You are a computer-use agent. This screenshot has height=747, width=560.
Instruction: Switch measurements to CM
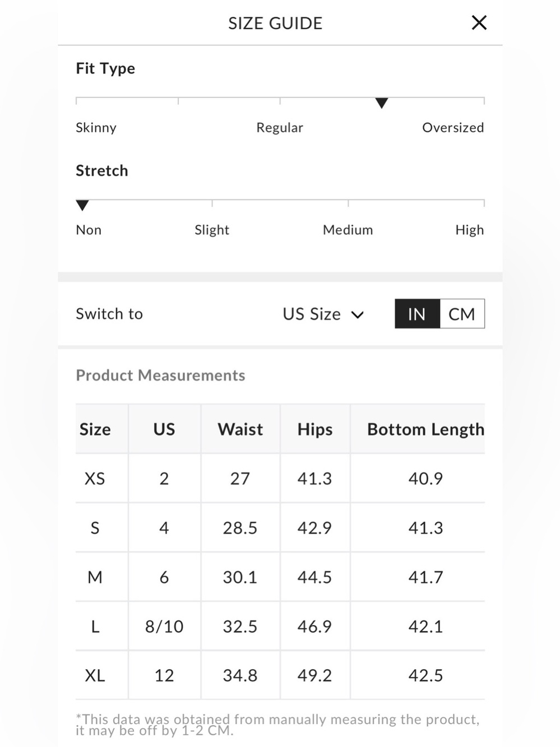462,314
